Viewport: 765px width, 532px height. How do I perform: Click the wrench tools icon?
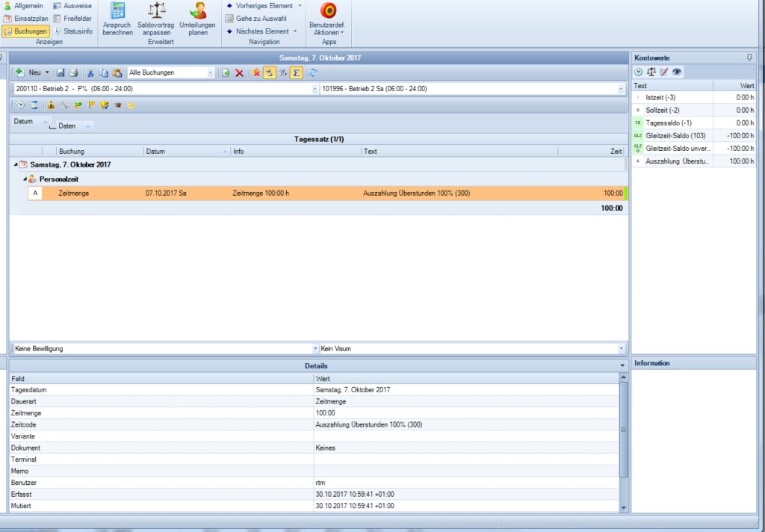pyautogui.click(x=64, y=105)
